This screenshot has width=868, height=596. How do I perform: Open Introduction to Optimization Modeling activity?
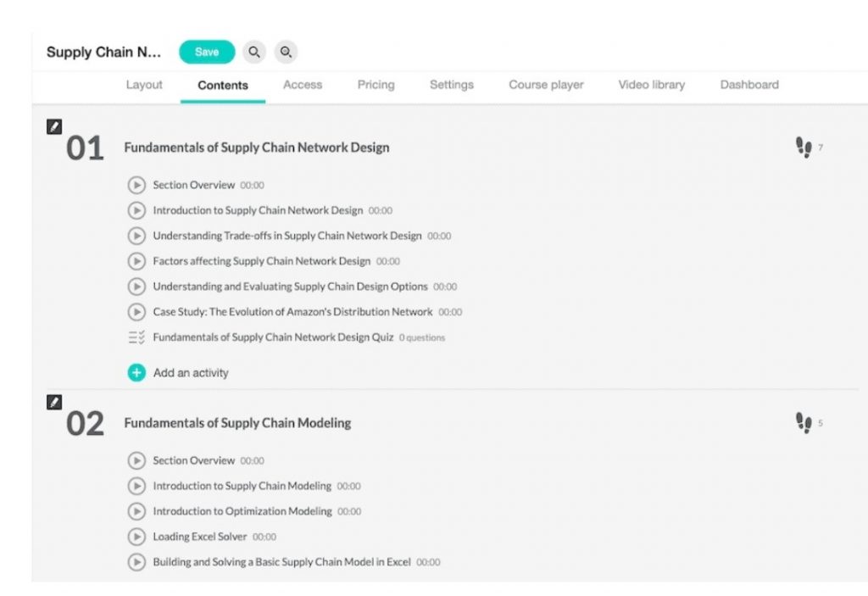242,511
